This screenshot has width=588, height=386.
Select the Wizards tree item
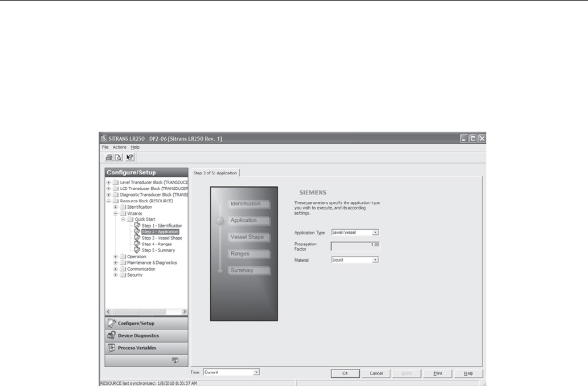(x=134, y=213)
